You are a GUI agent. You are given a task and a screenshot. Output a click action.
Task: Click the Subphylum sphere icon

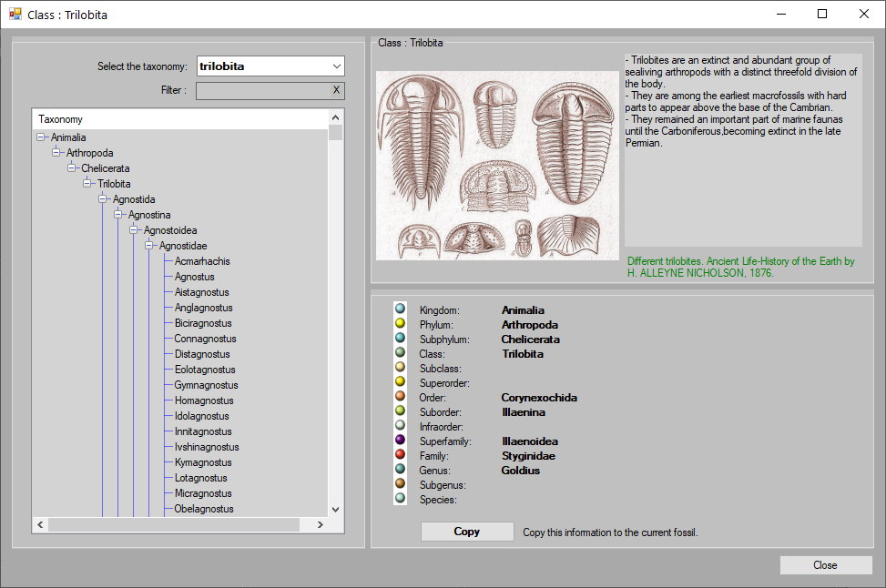click(400, 338)
